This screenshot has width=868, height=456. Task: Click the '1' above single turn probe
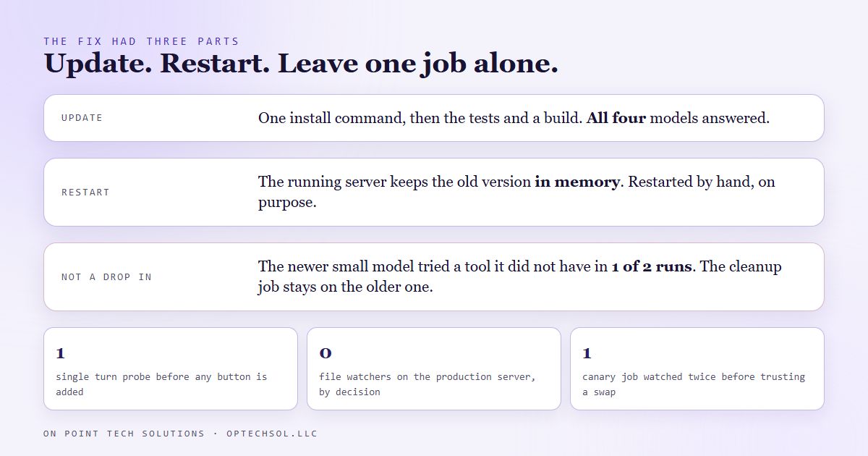[61, 353]
